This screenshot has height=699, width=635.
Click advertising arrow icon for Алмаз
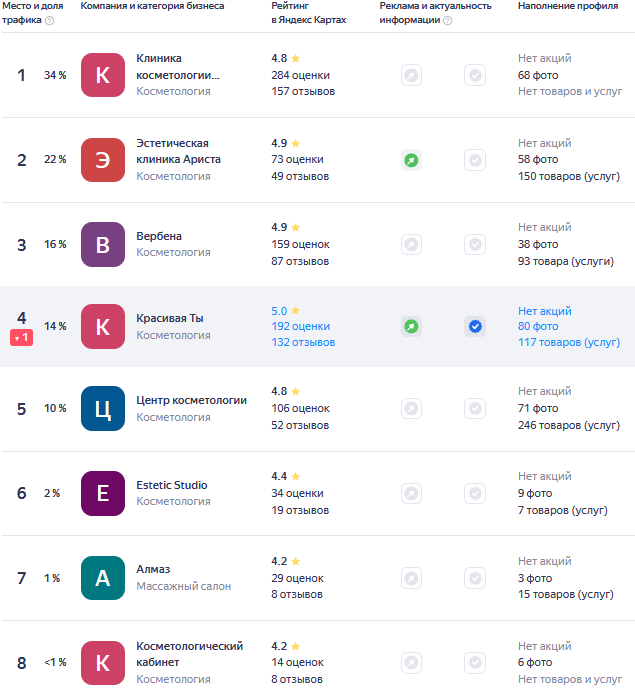411,578
